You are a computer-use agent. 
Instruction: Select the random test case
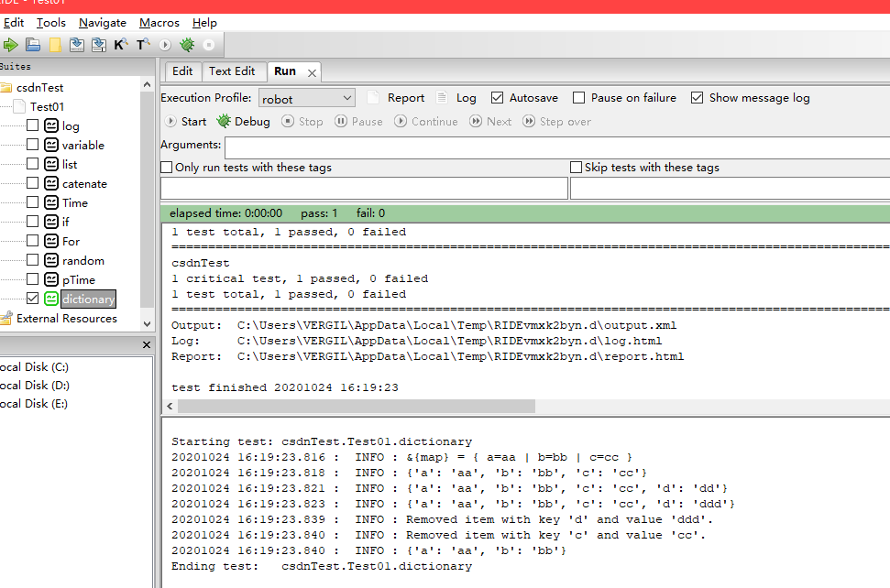point(83,261)
